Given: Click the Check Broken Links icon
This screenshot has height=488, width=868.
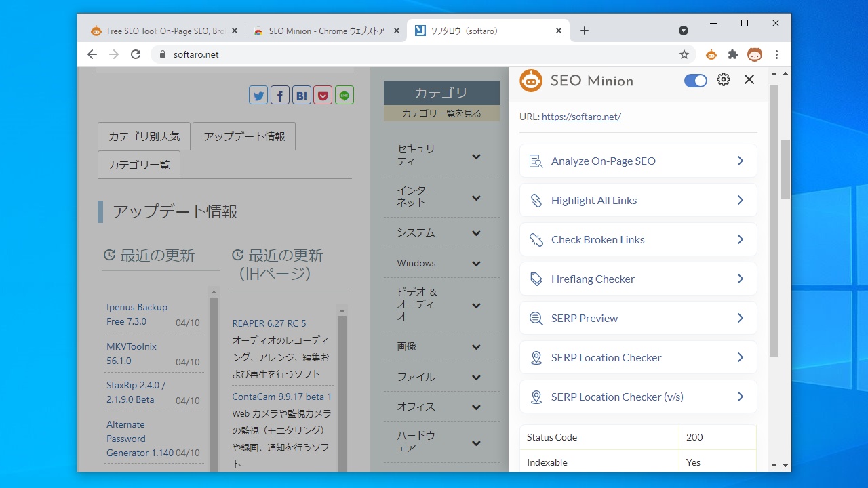Looking at the screenshot, I should point(536,240).
